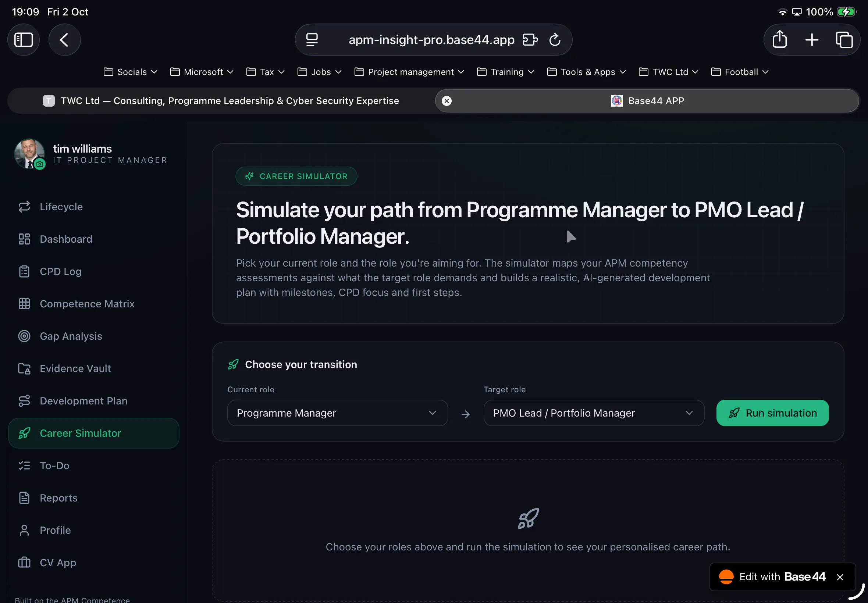Select Career Simulator in the sidebar
Screen dimensions: 868x603
coord(94,433)
